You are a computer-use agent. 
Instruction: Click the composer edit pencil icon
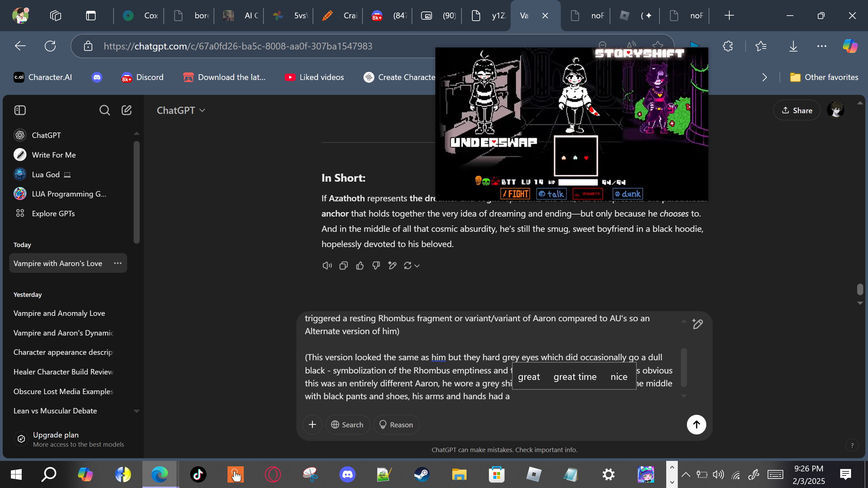(697, 324)
